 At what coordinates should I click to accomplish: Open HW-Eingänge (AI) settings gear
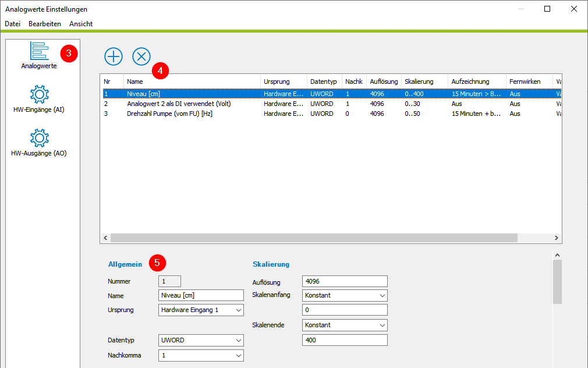click(40, 94)
